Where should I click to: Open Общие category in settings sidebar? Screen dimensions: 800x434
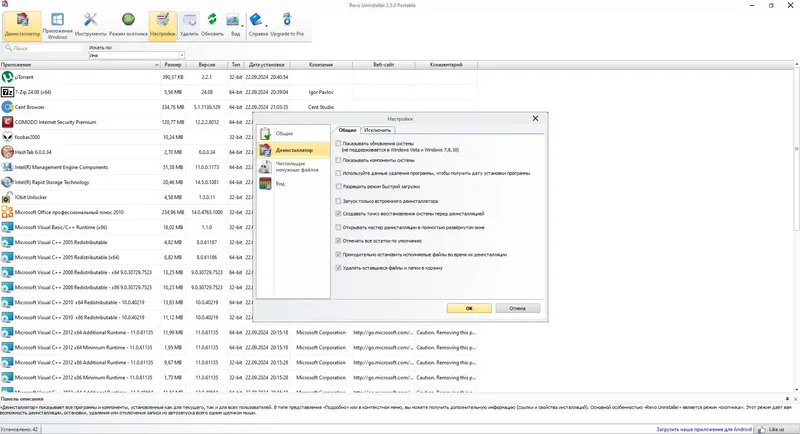click(x=293, y=134)
